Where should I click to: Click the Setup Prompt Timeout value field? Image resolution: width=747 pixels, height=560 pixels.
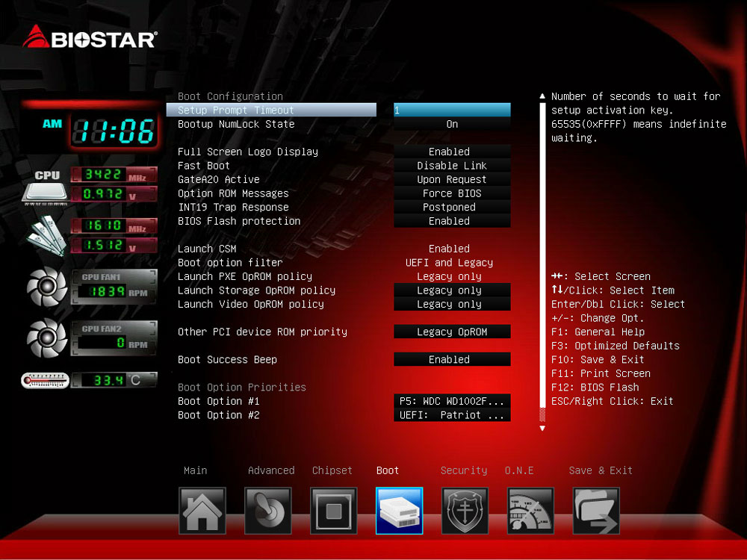point(452,111)
